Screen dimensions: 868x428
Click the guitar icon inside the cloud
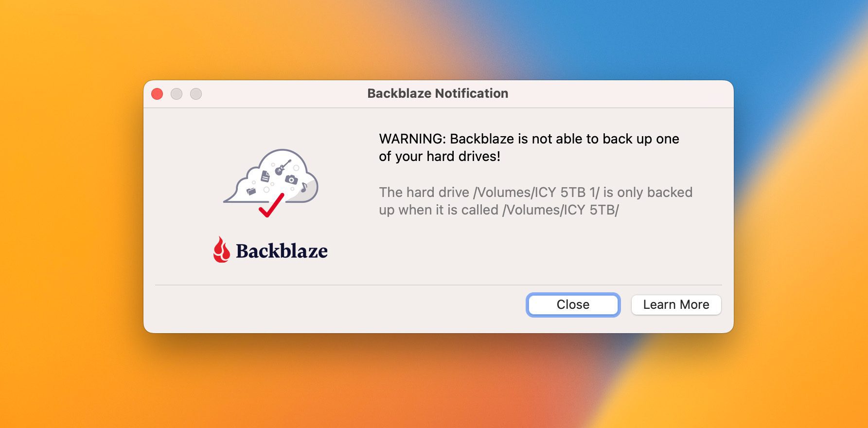click(282, 168)
